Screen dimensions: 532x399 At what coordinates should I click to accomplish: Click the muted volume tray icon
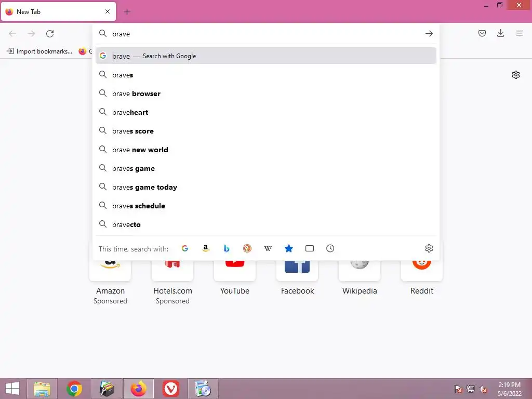point(483,389)
